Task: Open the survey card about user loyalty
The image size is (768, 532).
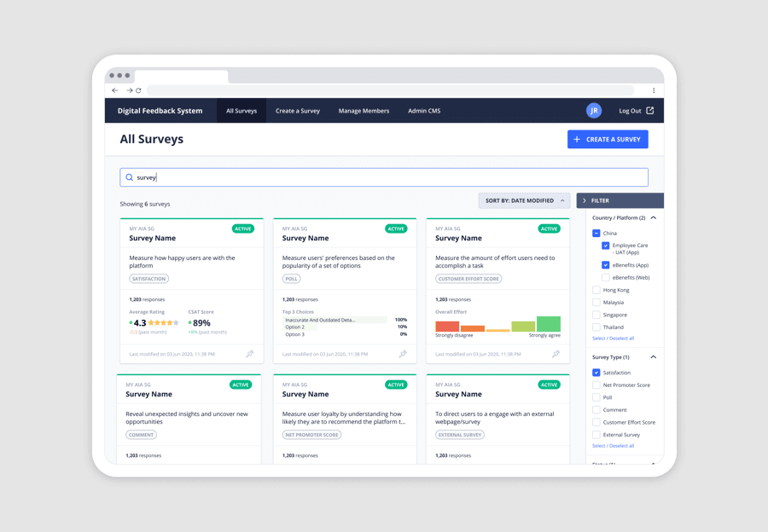Action: [x=345, y=419]
